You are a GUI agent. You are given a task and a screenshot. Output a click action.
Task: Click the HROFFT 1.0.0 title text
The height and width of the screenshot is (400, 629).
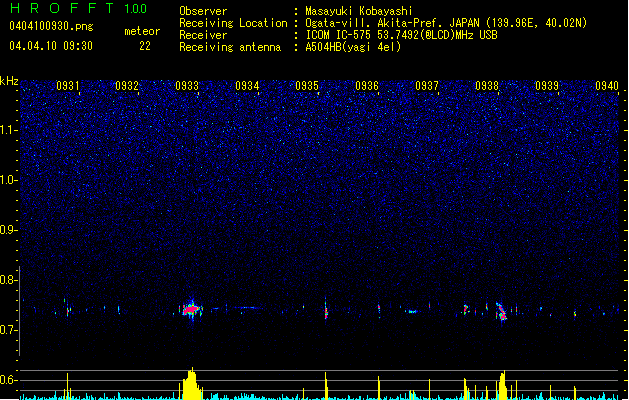(79, 8)
